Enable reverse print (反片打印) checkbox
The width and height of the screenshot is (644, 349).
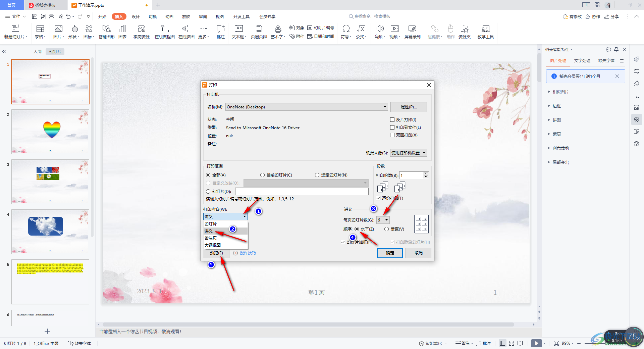point(392,119)
